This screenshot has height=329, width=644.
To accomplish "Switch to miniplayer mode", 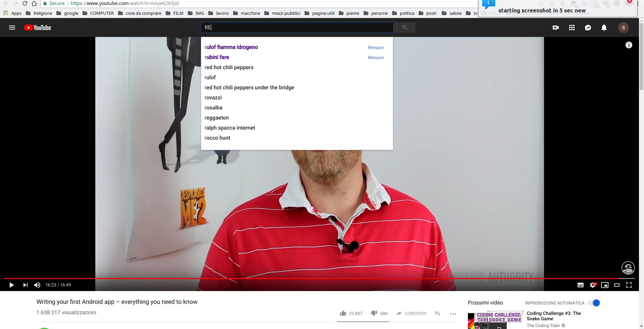I will tap(605, 285).
